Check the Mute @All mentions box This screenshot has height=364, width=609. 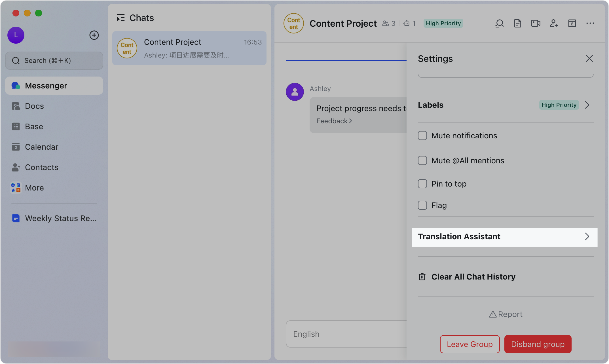pyautogui.click(x=422, y=160)
